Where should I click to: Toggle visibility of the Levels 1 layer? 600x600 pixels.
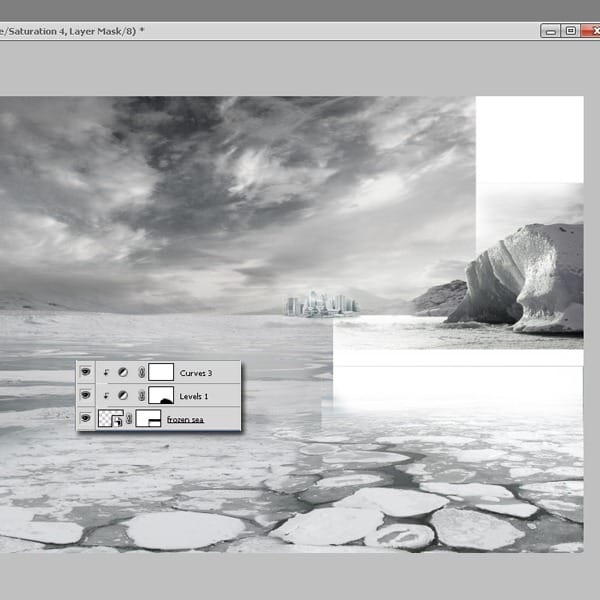coord(87,396)
